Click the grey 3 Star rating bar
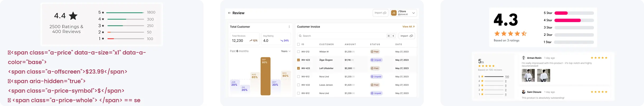This screenshot has width=644, height=106. [x=574, y=28]
